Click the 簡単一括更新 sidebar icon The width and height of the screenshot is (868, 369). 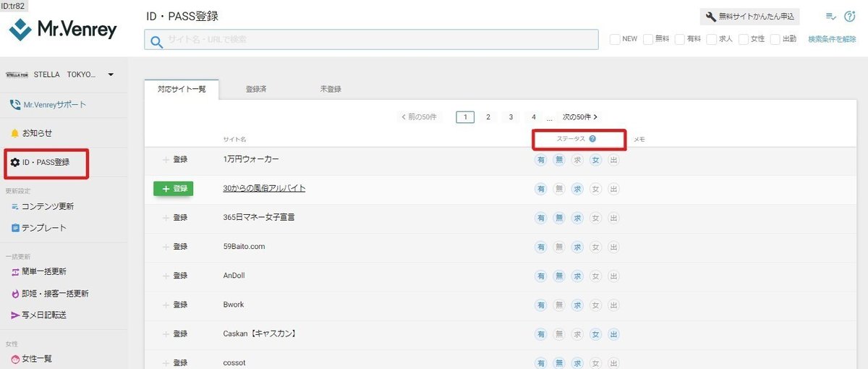(15, 272)
